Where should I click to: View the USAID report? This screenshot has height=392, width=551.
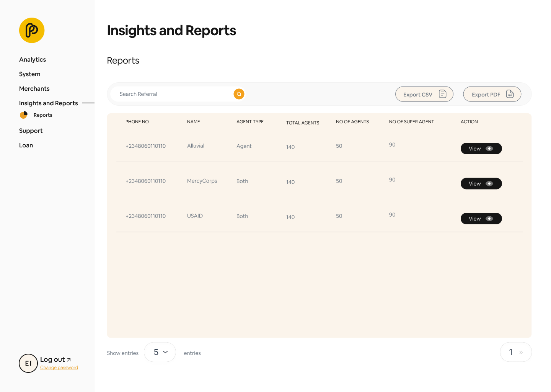click(x=481, y=219)
